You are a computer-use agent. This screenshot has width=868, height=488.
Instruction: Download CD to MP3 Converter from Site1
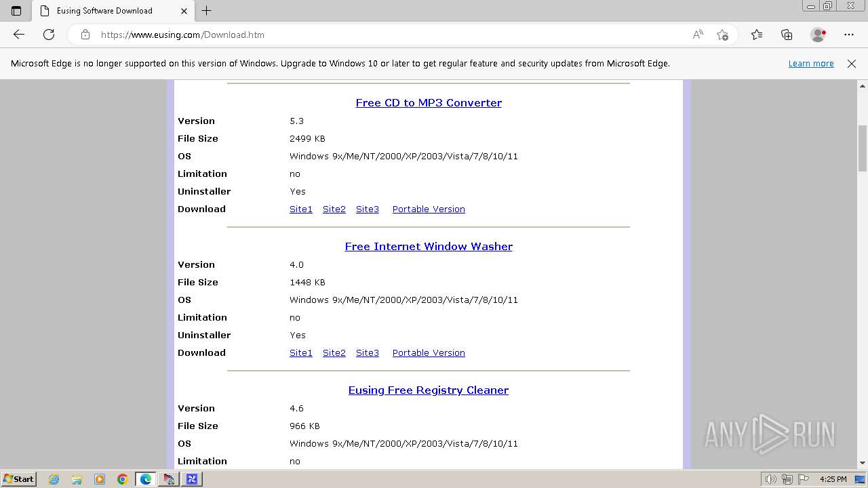(x=301, y=209)
